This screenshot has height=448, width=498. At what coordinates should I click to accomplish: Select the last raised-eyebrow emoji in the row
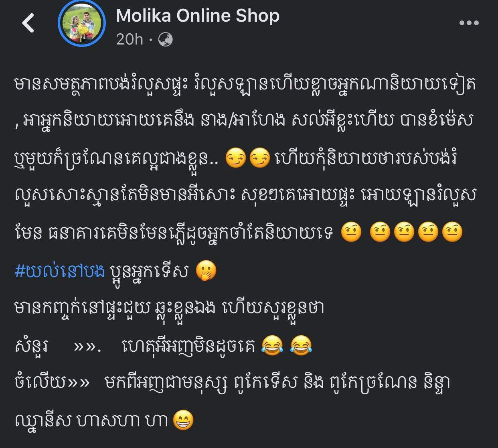tap(452, 232)
